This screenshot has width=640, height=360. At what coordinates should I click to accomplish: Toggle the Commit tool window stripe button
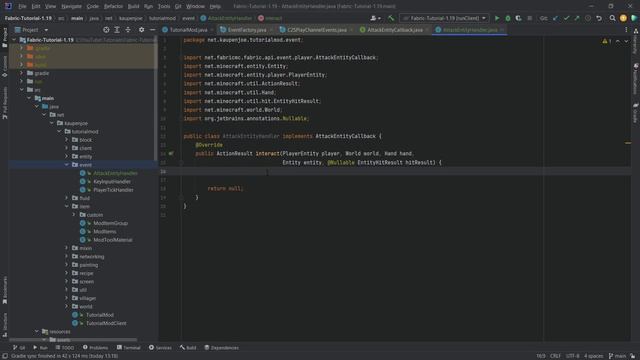pos(4,66)
